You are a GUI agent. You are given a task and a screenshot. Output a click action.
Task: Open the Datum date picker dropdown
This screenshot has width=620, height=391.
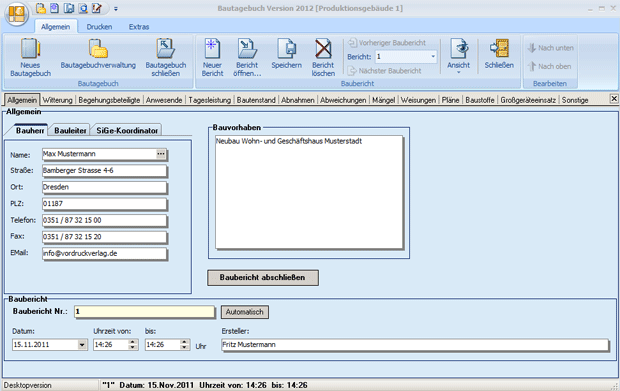[x=82, y=345]
